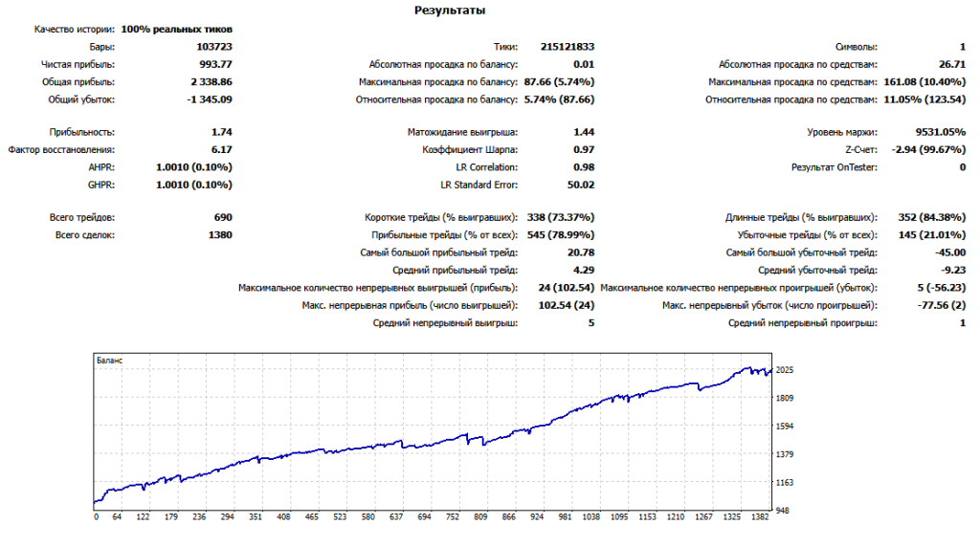The height and width of the screenshot is (547, 980).
Task: Click the Баланс label on the chart
Action: point(109,361)
